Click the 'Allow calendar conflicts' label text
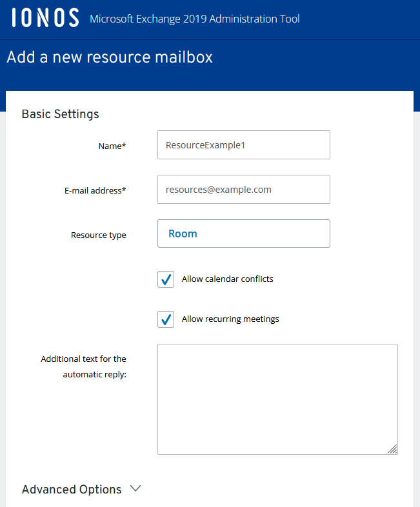The width and height of the screenshot is (420, 507). click(227, 279)
